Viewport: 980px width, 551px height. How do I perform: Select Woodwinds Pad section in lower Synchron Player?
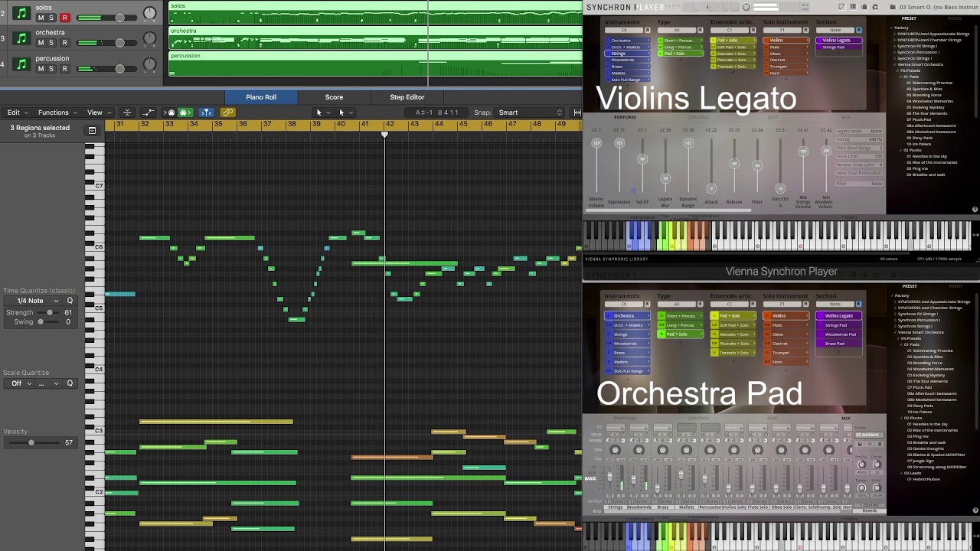[838, 334]
